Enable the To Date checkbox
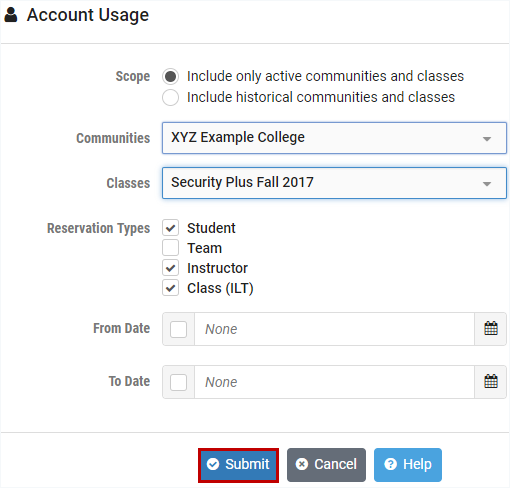The image size is (510, 488). (x=178, y=382)
